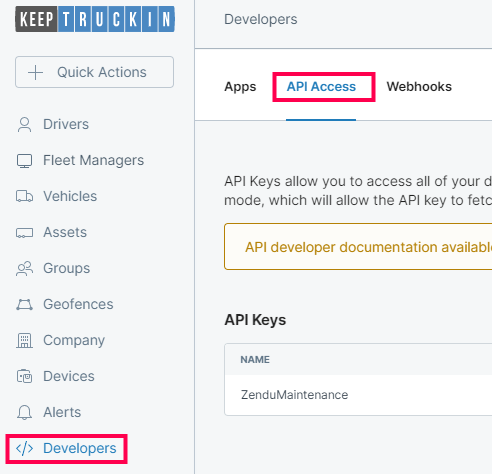Select the API Access tab
The height and width of the screenshot is (474, 492).
[321, 87]
